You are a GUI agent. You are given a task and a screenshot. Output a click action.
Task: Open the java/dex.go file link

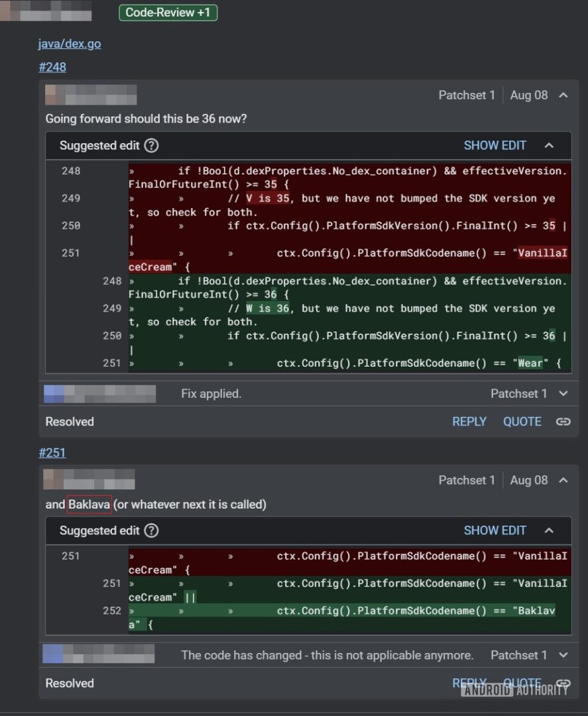70,44
